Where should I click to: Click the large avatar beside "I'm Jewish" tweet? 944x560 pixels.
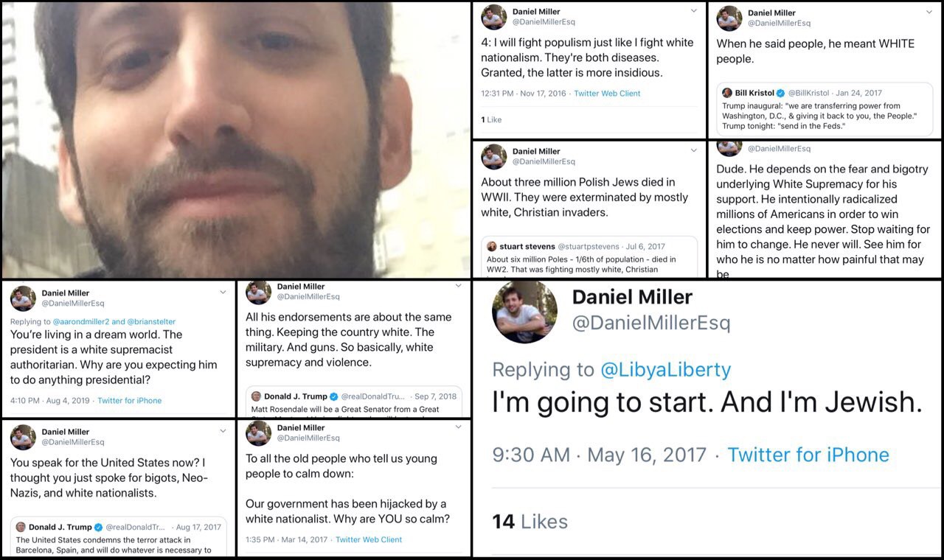pyautogui.click(x=524, y=312)
